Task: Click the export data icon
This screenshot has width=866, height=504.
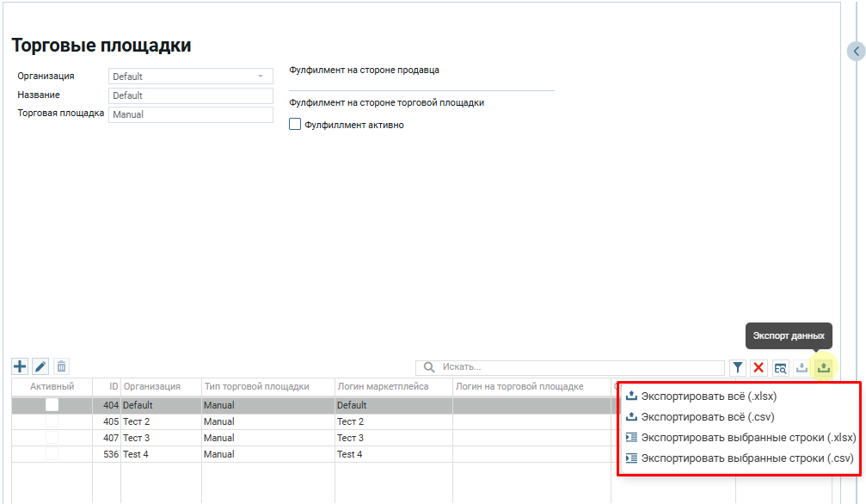Action: pos(823,368)
